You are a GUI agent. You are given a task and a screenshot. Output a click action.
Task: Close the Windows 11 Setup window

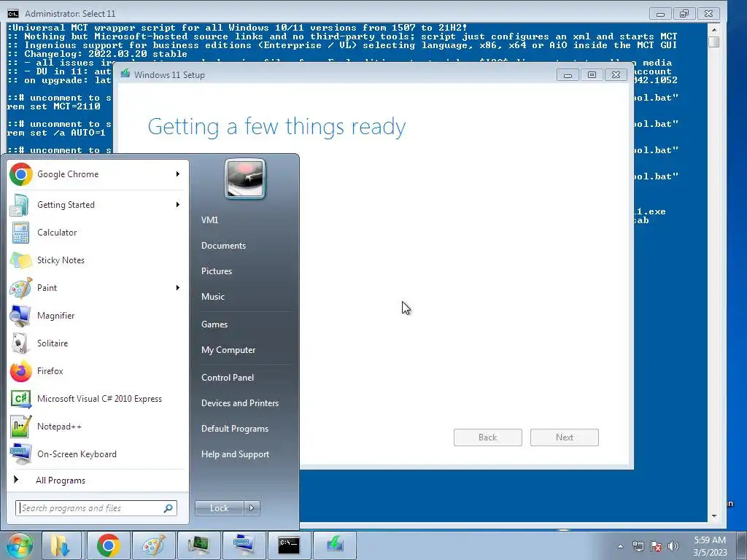coord(616,75)
